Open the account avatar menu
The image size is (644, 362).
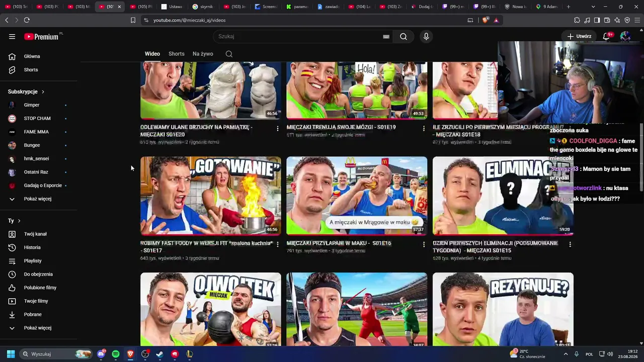tap(625, 36)
